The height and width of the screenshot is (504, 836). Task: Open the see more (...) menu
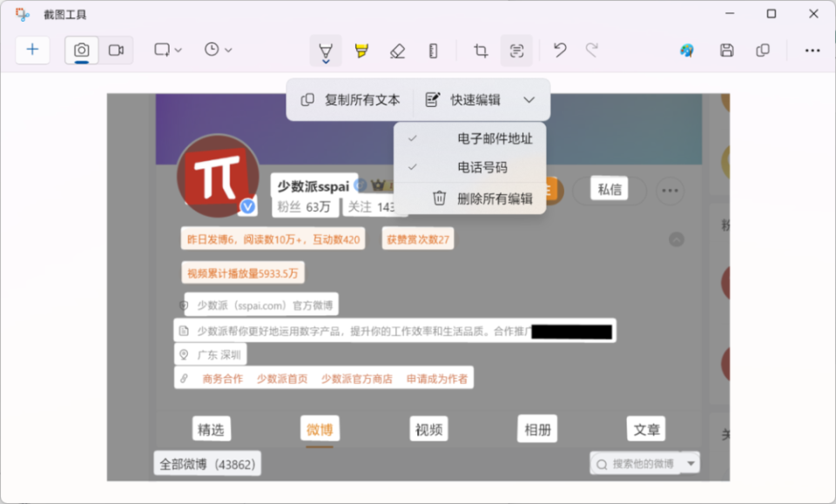click(x=812, y=50)
